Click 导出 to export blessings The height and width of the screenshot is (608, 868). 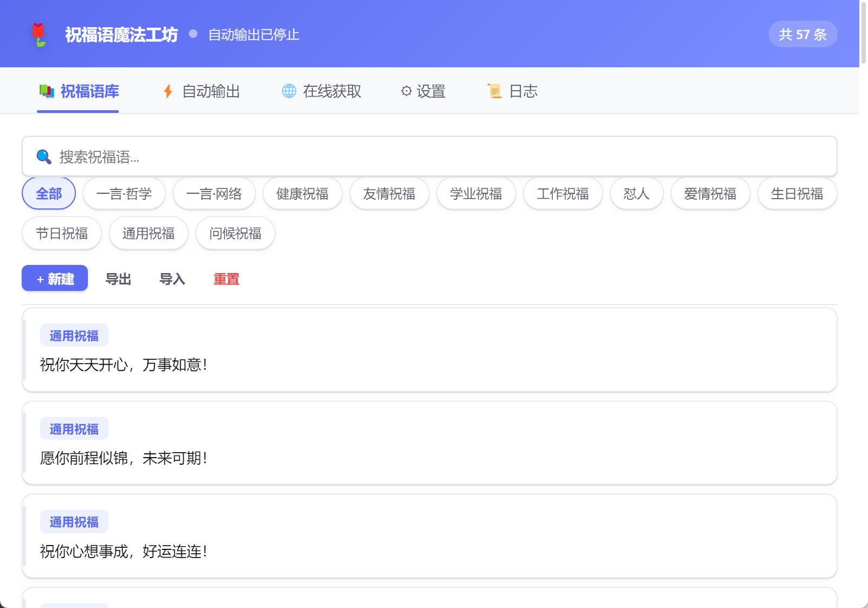118,279
